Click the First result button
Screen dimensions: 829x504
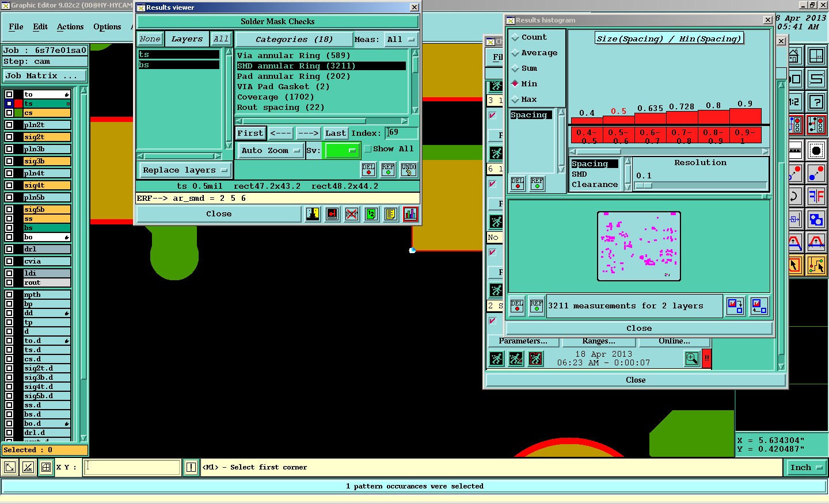(x=250, y=133)
